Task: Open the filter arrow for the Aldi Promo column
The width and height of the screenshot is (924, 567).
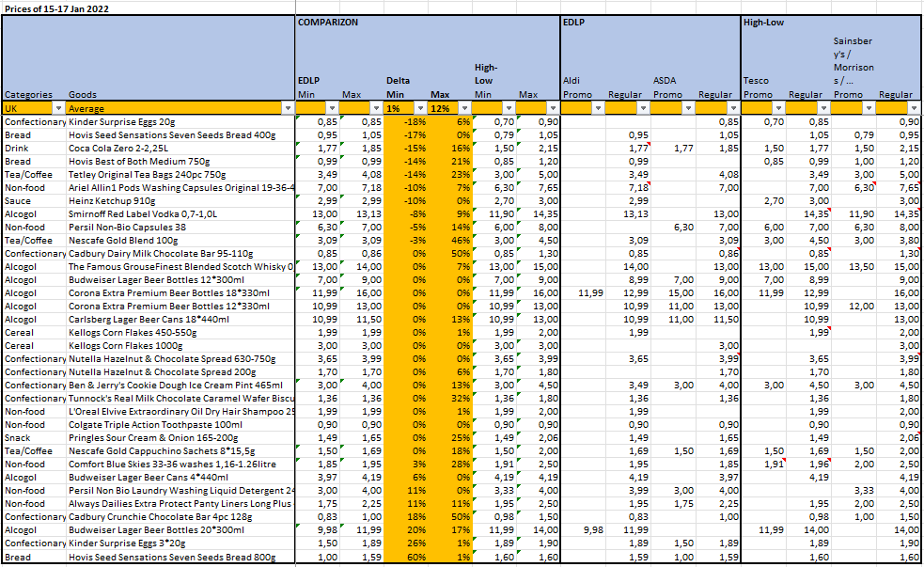Action: coord(598,108)
